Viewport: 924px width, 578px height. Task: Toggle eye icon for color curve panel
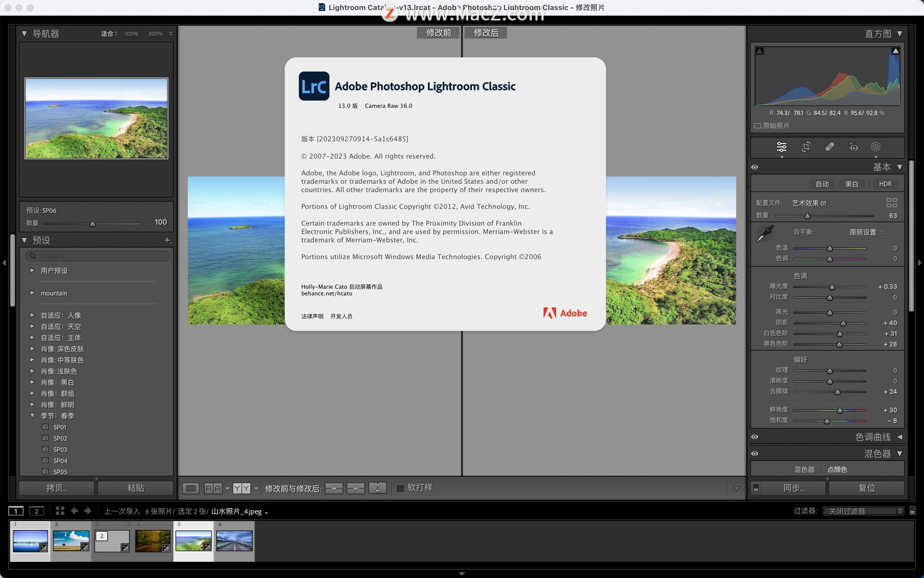pyautogui.click(x=756, y=436)
